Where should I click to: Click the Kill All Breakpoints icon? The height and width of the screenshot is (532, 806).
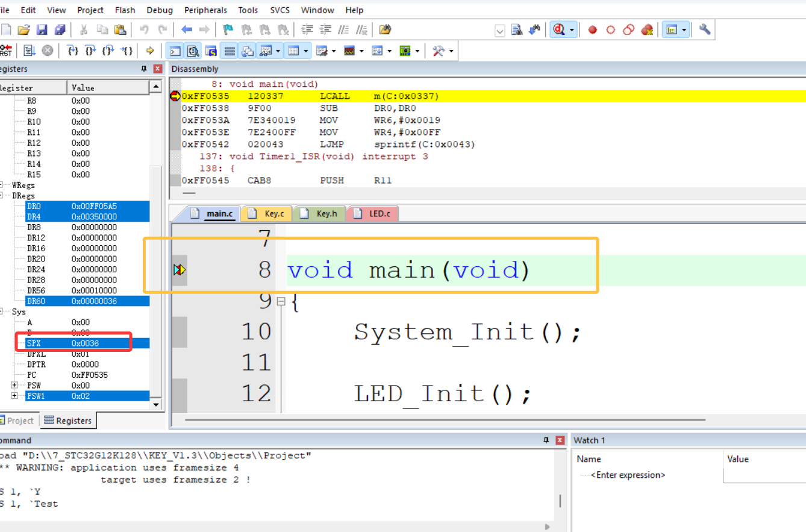[647, 30]
